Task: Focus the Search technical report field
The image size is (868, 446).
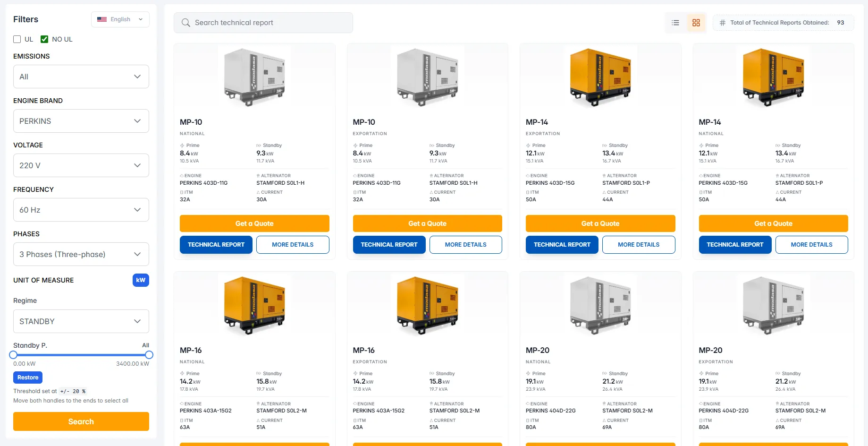Action: click(x=269, y=23)
